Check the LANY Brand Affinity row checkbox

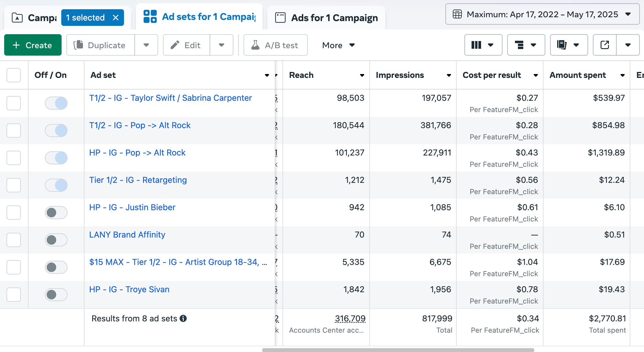pos(14,240)
